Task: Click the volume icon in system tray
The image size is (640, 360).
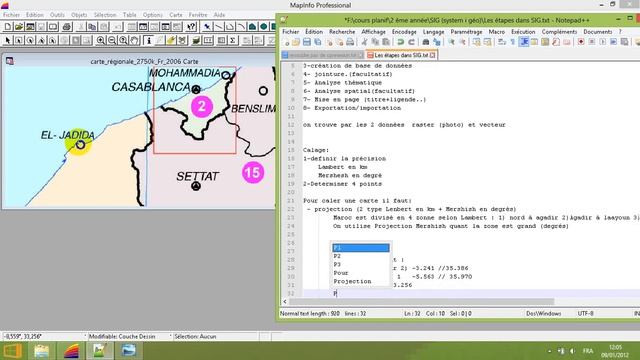Action: [572, 351]
